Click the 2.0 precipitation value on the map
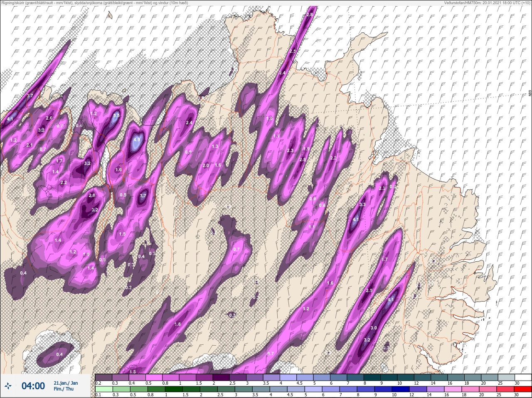532x398 pixels. coord(206,165)
